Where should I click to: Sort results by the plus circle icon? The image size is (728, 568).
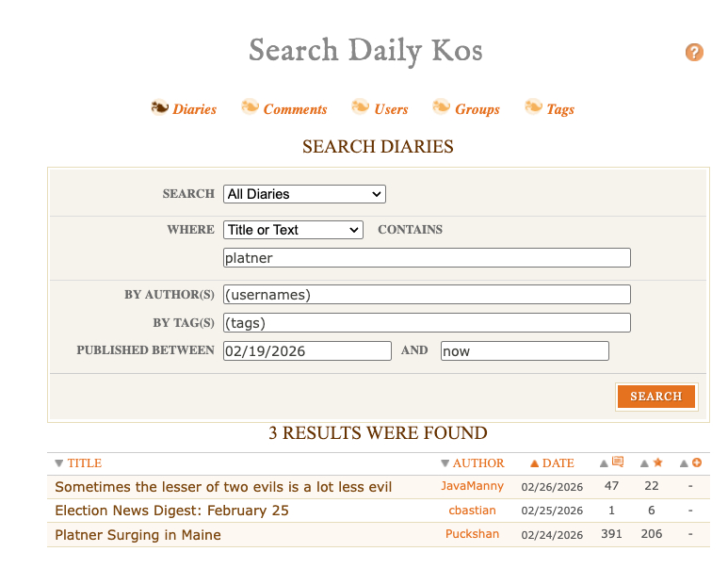click(696, 463)
